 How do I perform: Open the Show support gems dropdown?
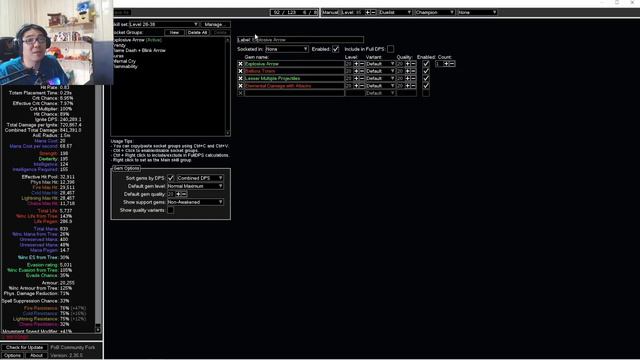(x=196, y=202)
